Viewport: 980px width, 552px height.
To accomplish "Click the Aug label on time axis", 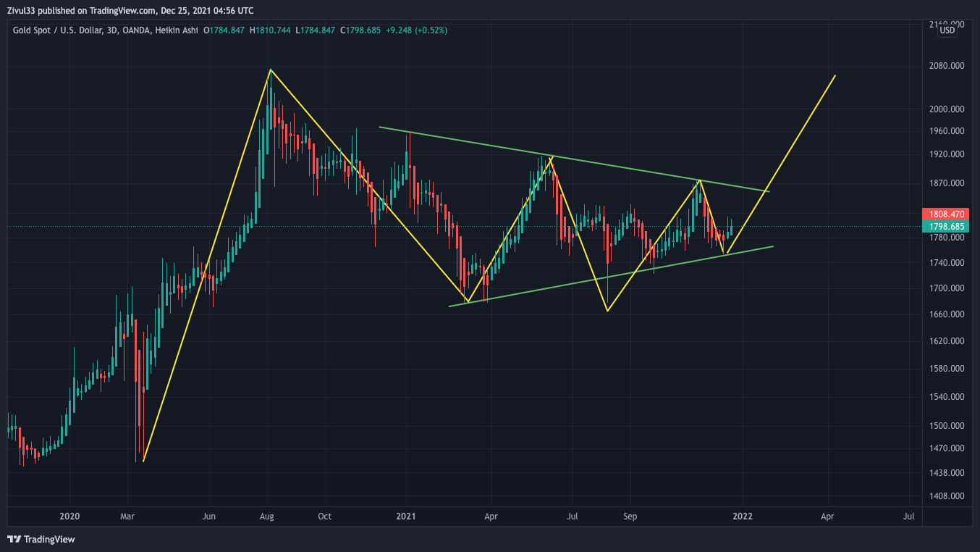I will coord(267,517).
